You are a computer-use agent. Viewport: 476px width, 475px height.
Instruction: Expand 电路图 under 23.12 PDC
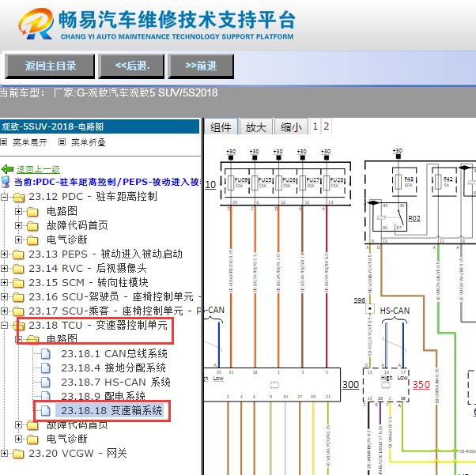point(18,211)
